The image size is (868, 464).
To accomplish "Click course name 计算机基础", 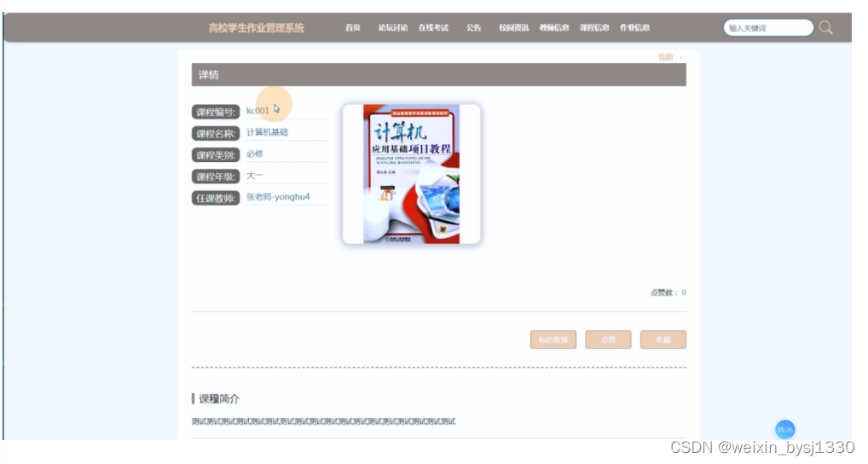I will point(267,132).
